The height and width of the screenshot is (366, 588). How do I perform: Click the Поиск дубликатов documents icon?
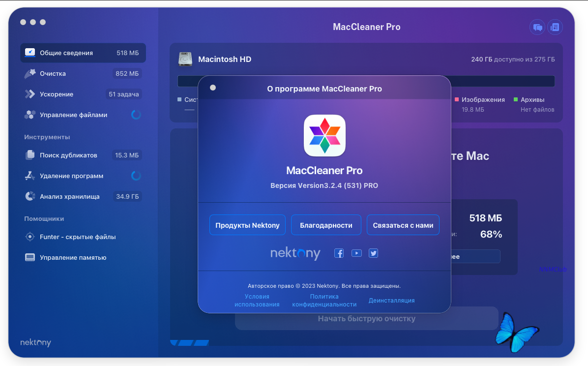point(30,155)
